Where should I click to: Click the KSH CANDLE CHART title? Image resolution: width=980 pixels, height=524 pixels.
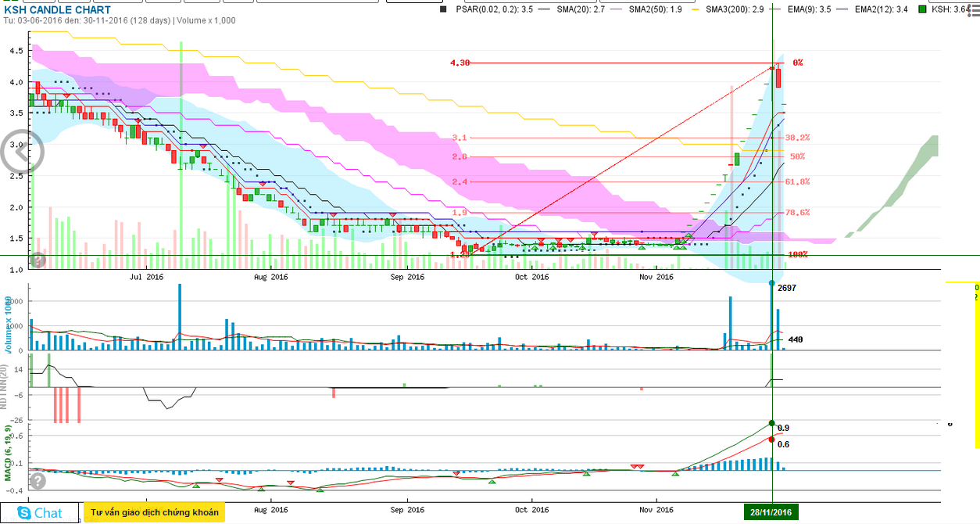click(x=57, y=9)
